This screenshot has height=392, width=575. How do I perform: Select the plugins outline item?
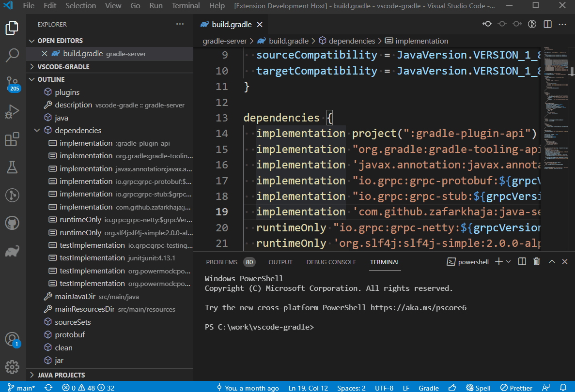point(110,92)
